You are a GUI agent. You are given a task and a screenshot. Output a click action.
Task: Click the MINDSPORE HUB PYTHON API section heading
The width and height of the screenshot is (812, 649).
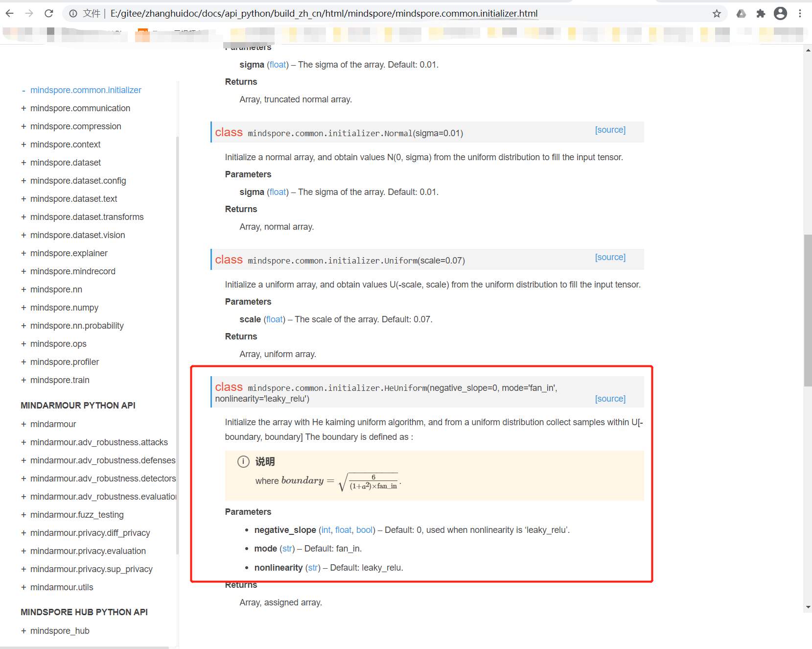click(x=84, y=612)
